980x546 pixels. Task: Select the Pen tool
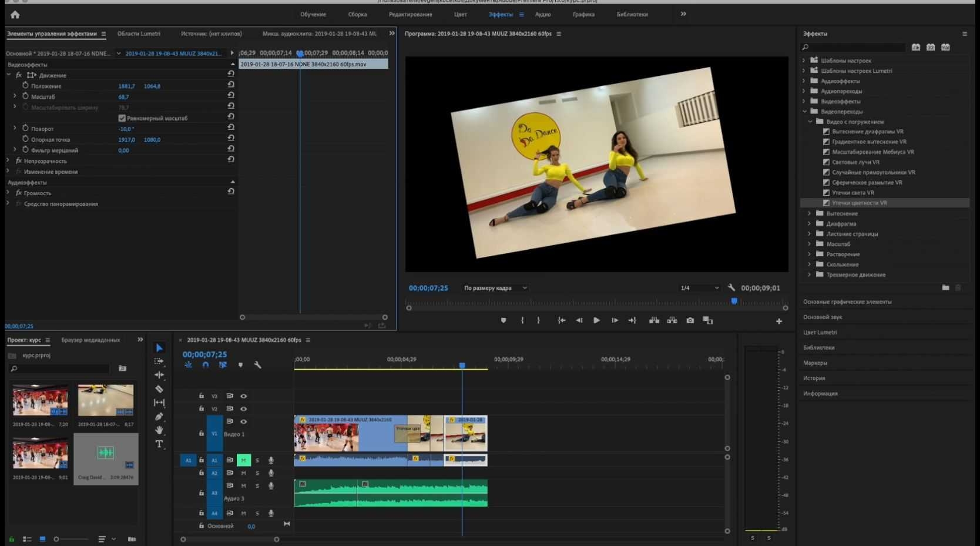[159, 417]
